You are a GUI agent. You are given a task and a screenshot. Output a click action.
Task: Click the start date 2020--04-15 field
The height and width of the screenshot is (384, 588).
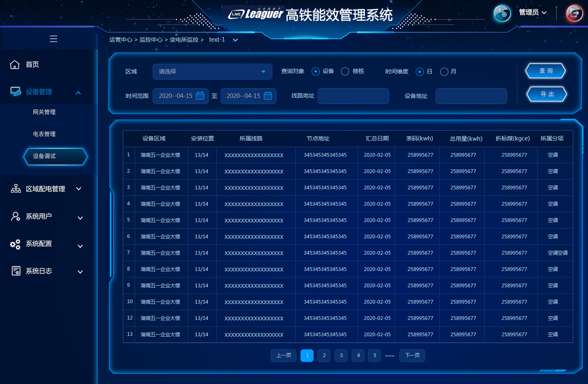(181, 96)
